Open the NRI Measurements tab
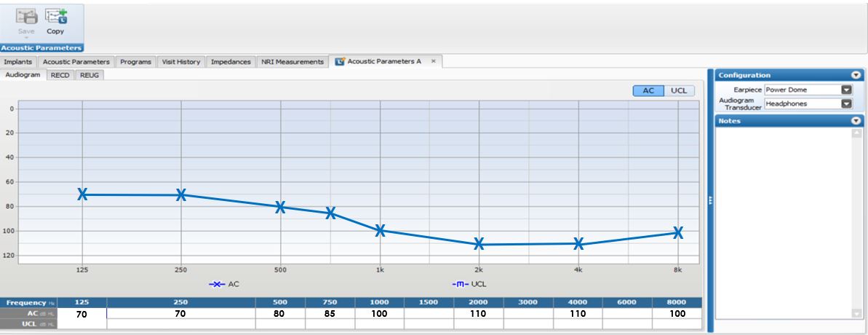 point(292,62)
